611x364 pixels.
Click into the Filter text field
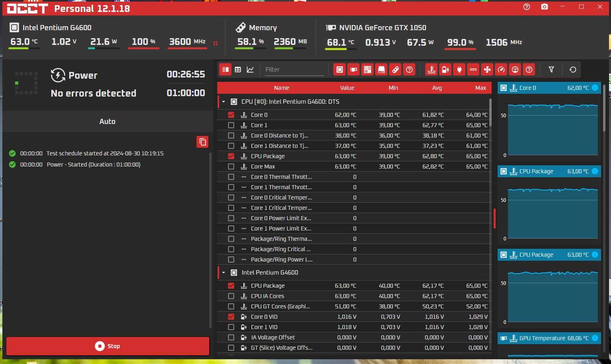(x=294, y=70)
